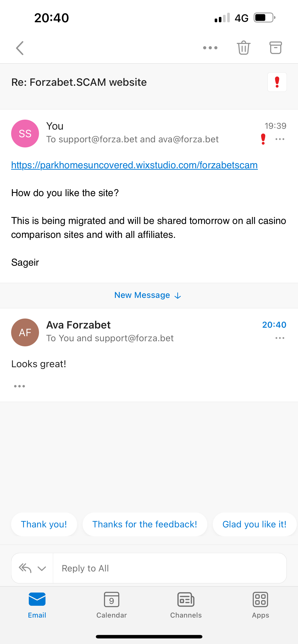The image size is (298, 644).
Task: Jump to New Message
Action: tap(148, 295)
